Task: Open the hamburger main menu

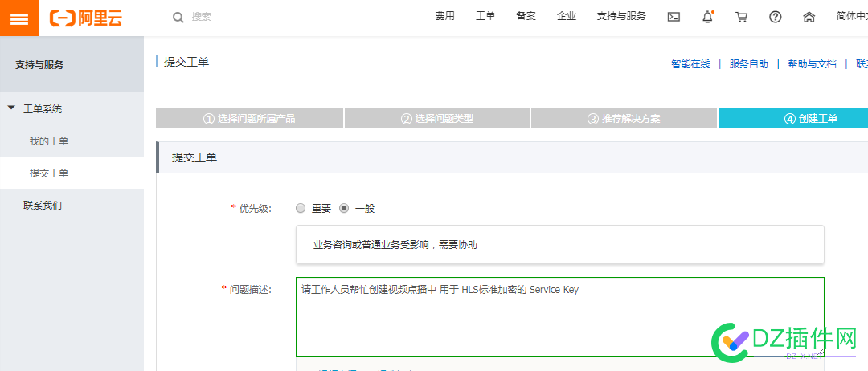Action: (x=19, y=18)
